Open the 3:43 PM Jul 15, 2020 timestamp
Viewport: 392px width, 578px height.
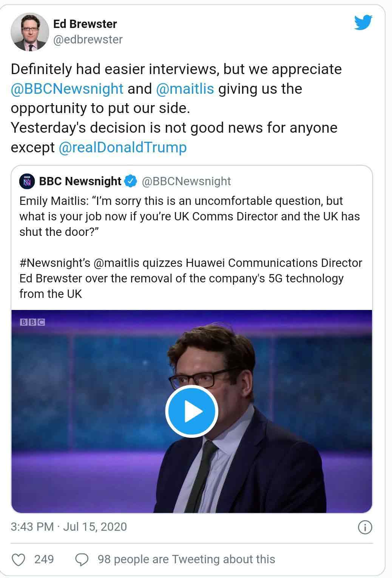(x=69, y=527)
